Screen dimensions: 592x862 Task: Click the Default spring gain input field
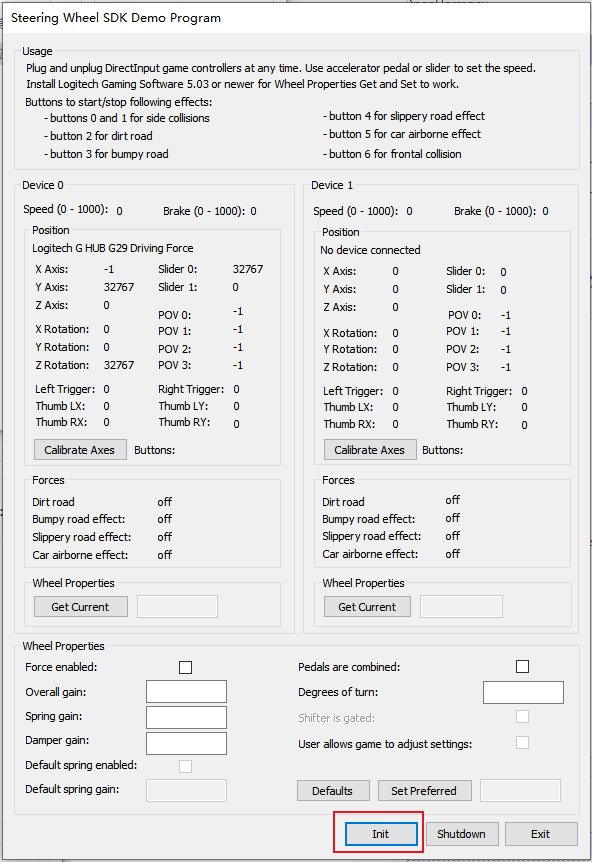186,791
